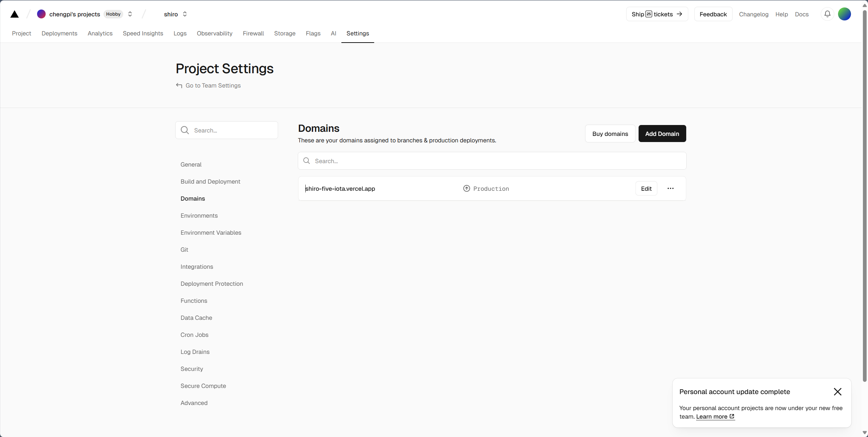868x437 pixels.
Task: Click the Production environment arrow icon
Action: tap(467, 188)
